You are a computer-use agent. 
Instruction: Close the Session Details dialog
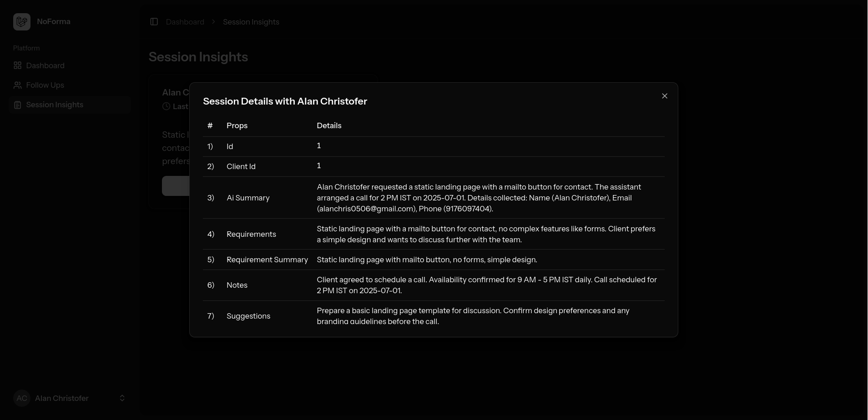(x=665, y=96)
